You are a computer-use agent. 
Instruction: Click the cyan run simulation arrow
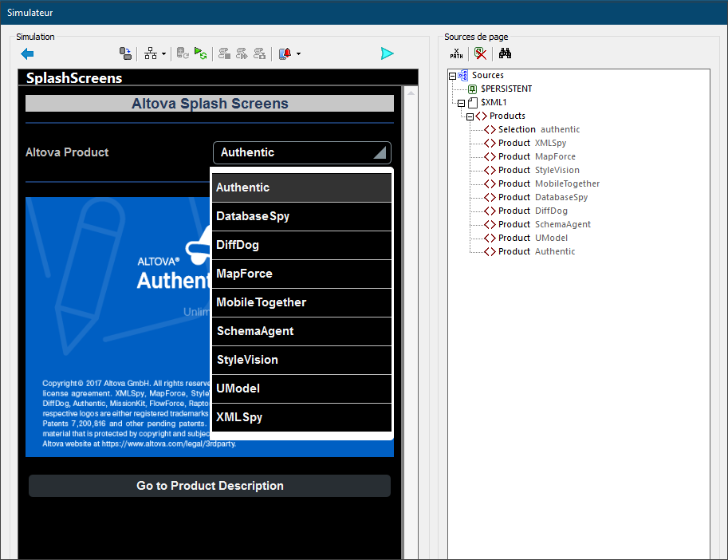coord(388,53)
